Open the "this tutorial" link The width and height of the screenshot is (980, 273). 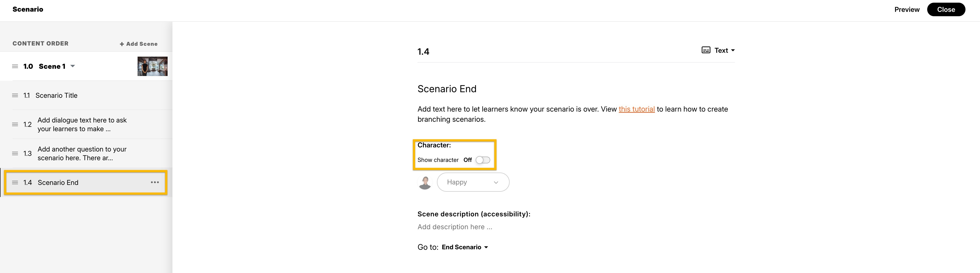pos(637,109)
